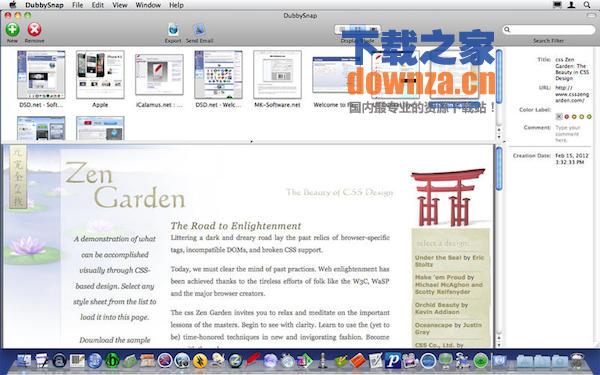Click the green New snapshot button
The width and height of the screenshot is (600, 375).
pos(12,30)
